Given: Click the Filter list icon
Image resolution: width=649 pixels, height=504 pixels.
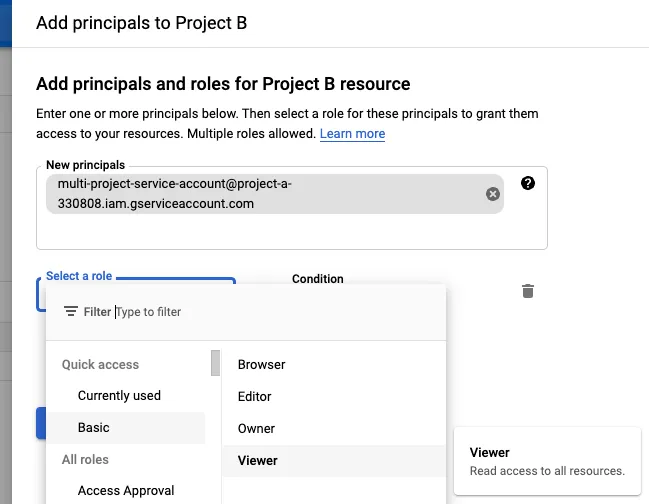Looking at the screenshot, I should click(x=71, y=311).
